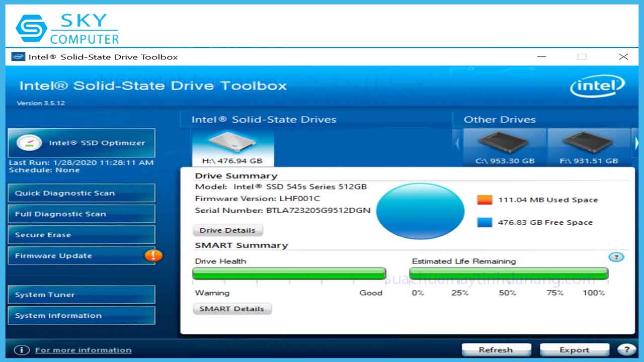Click the SSD Optimizer gauge icon
Image resolution: width=644 pixels, height=362 pixels.
29,143
